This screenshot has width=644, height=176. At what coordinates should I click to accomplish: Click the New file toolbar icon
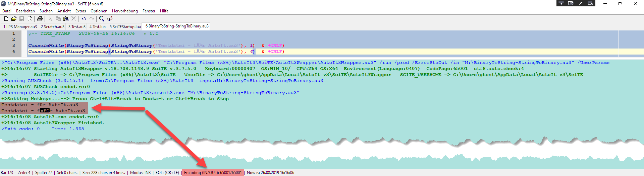[x=6, y=19]
